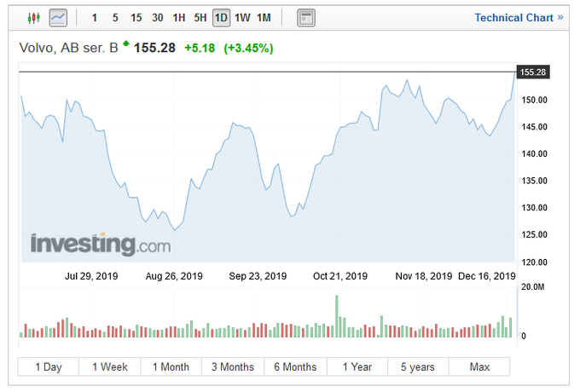Viewport: 580px width, 392px height.
Task: Show the 1 Day range
Action: 49,367
